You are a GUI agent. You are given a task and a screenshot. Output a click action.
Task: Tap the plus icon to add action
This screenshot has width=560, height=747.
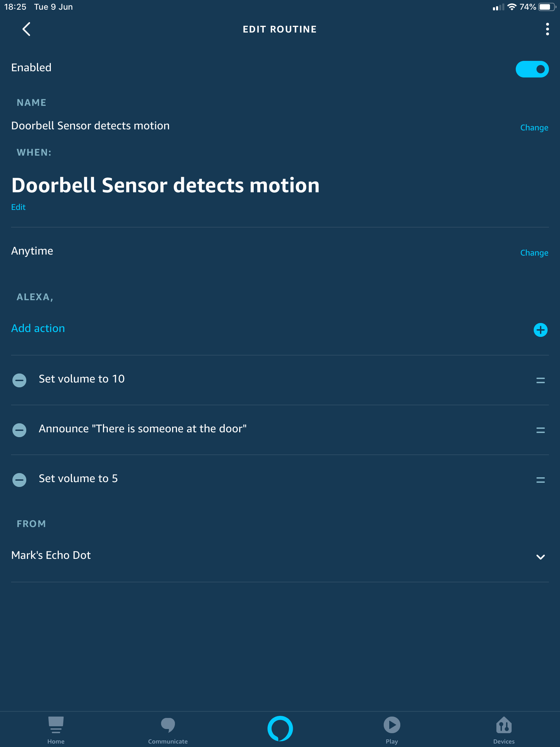(x=540, y=330)
